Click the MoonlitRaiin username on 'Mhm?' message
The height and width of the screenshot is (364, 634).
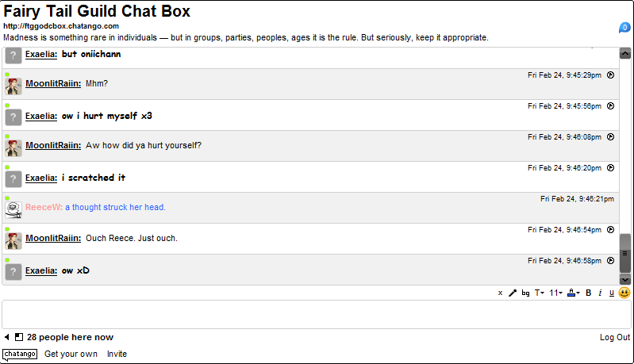[x=53, y=84]
